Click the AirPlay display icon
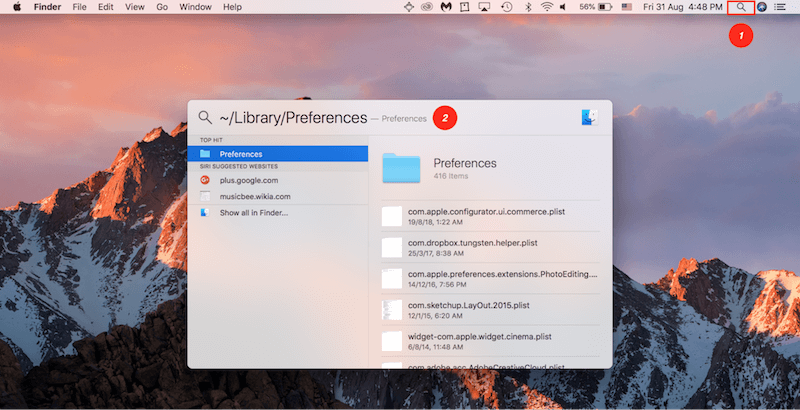 coord(484,7)
